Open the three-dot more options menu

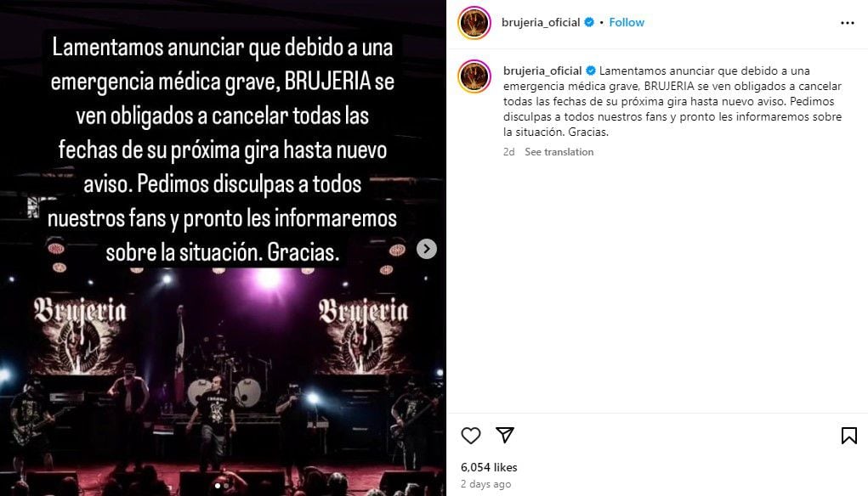pyautogui.click(x=847, y=23)
